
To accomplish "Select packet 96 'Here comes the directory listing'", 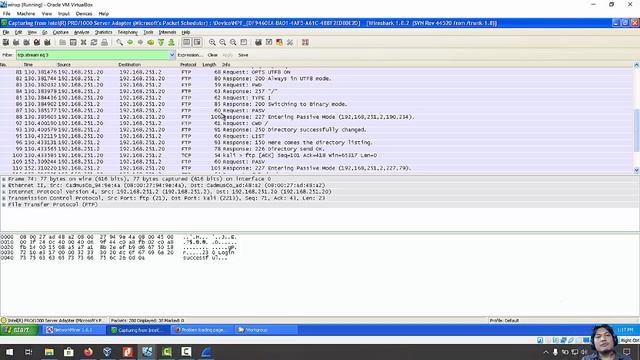I will (316, 142).
